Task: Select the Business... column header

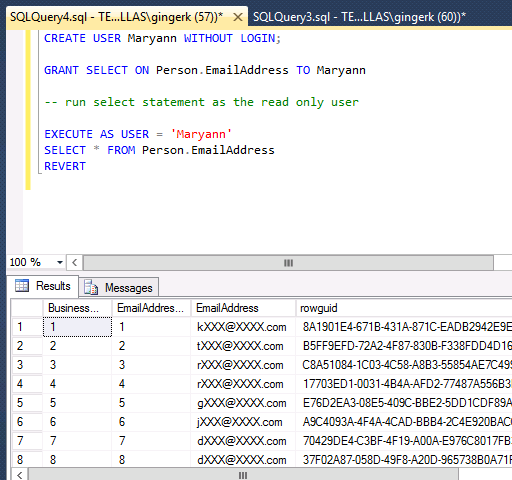Action: [77, 308]
